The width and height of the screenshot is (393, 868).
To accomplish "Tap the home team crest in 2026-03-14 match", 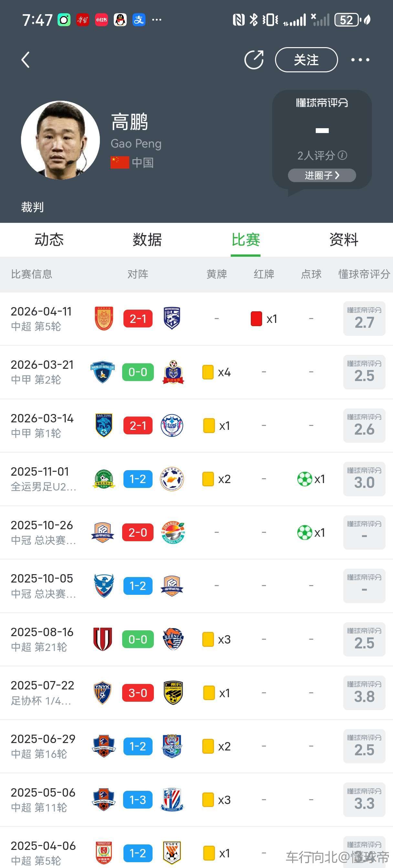I will 103,425.
